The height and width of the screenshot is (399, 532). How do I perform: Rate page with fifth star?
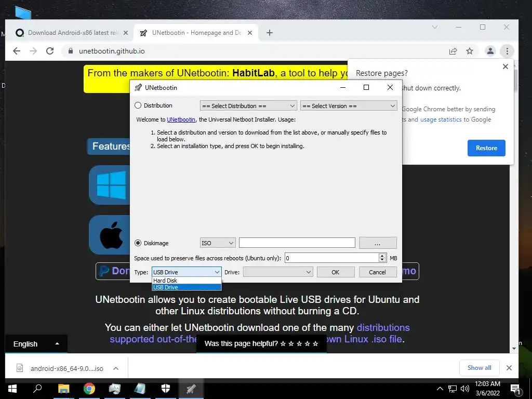click(315, 344)
